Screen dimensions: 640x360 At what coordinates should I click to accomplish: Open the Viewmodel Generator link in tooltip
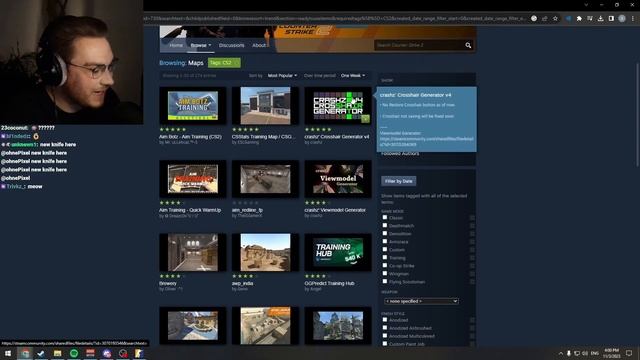point(427,142)
